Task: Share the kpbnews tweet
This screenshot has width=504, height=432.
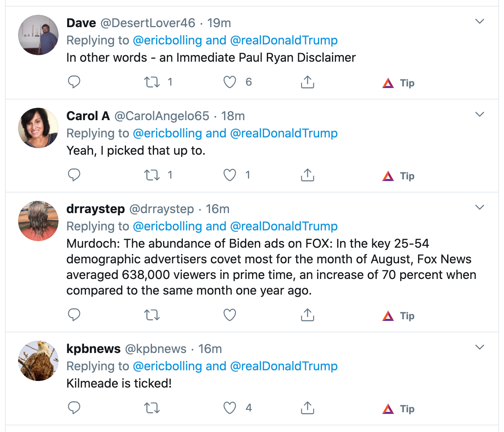Action: coord(307,408)
